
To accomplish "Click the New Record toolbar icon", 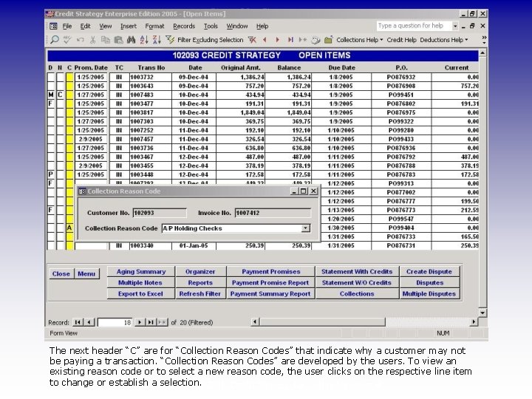I will (x=303, y=40).
